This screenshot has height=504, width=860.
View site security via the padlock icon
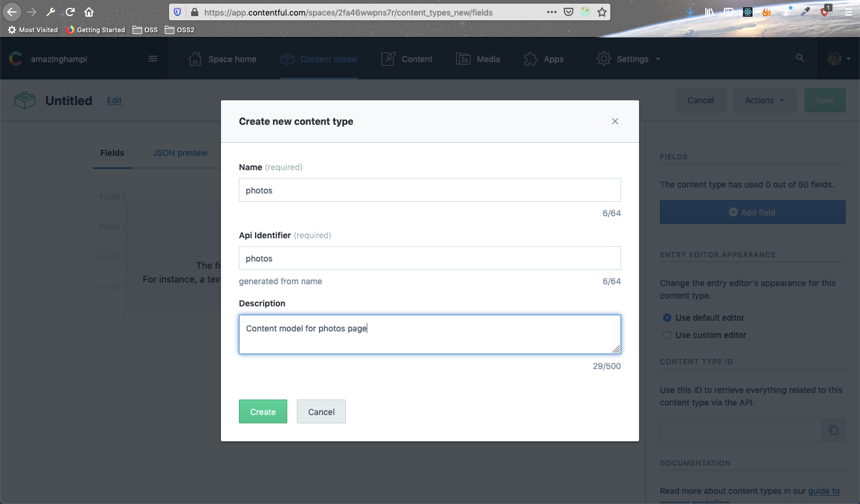tap(194, 12)
